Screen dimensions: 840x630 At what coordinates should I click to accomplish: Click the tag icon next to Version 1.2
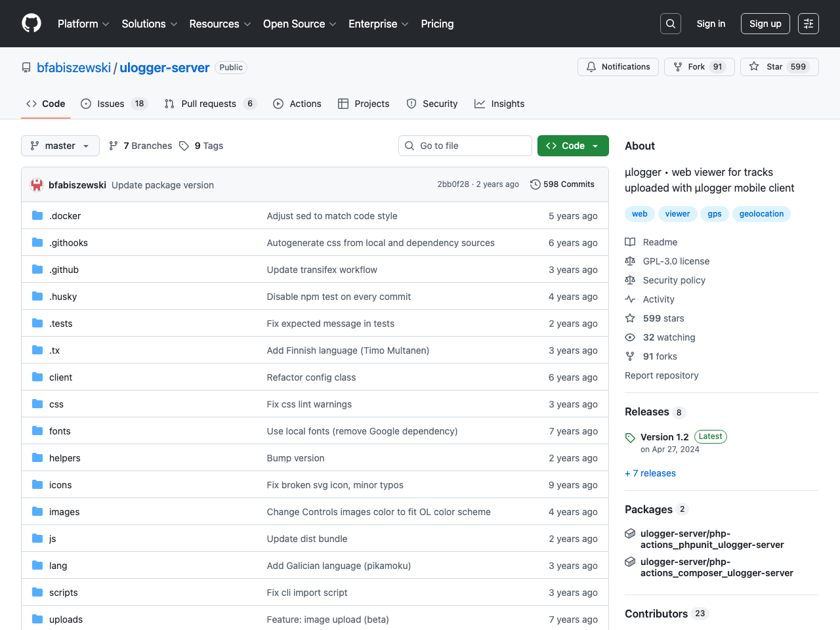630,437
